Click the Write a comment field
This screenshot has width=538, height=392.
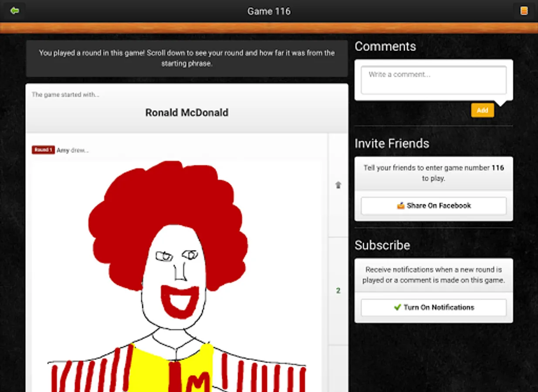(433, 80)
